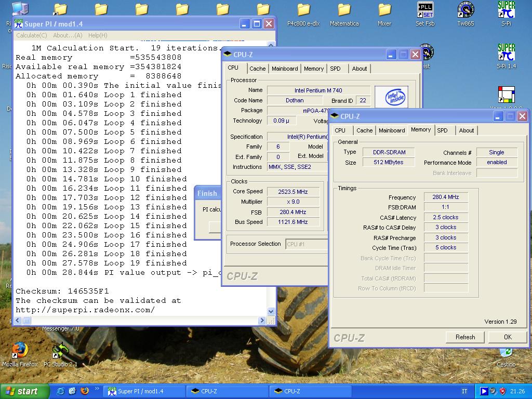Click the Code Name field Dothan
This screenshot has width=532, height=399.
point(295,100)
